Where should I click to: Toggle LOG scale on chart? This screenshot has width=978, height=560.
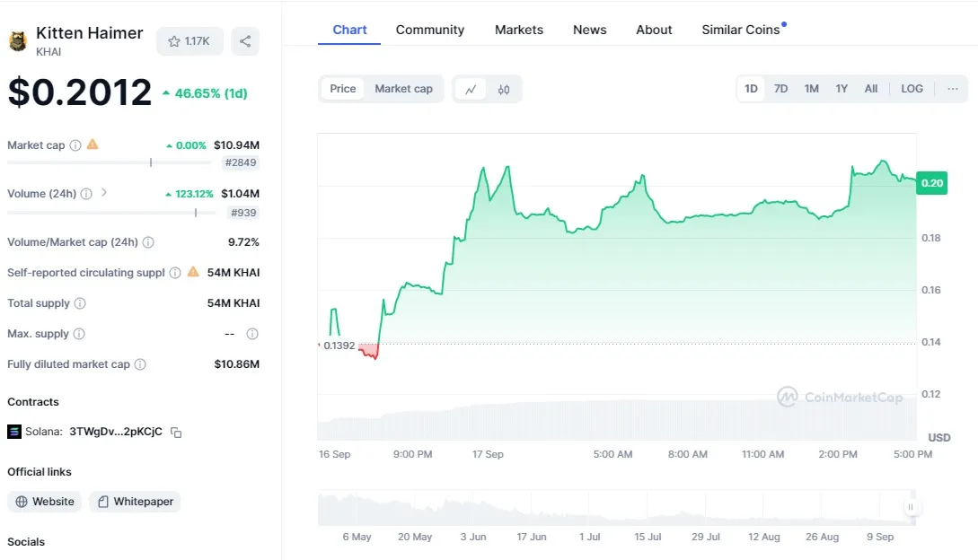point(912,89)
